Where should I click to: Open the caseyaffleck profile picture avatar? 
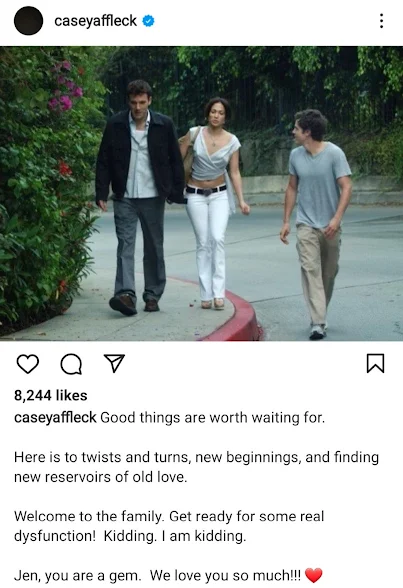coord(28,21)
